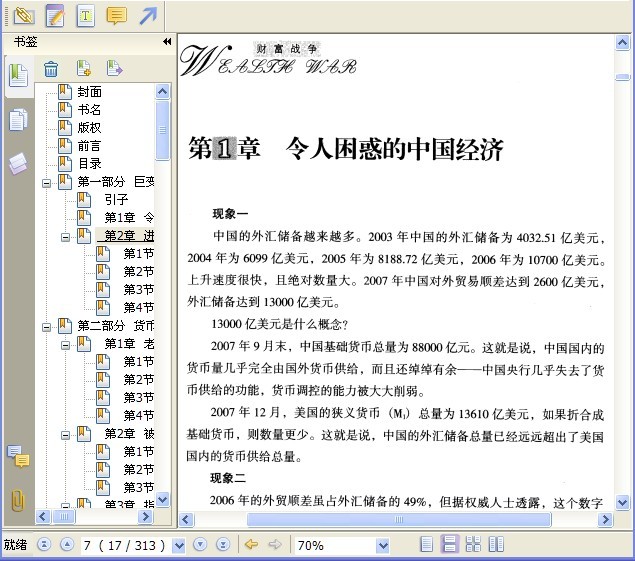Go to first page button
This screenshot has height=561, width=635.
pos(44,545)
